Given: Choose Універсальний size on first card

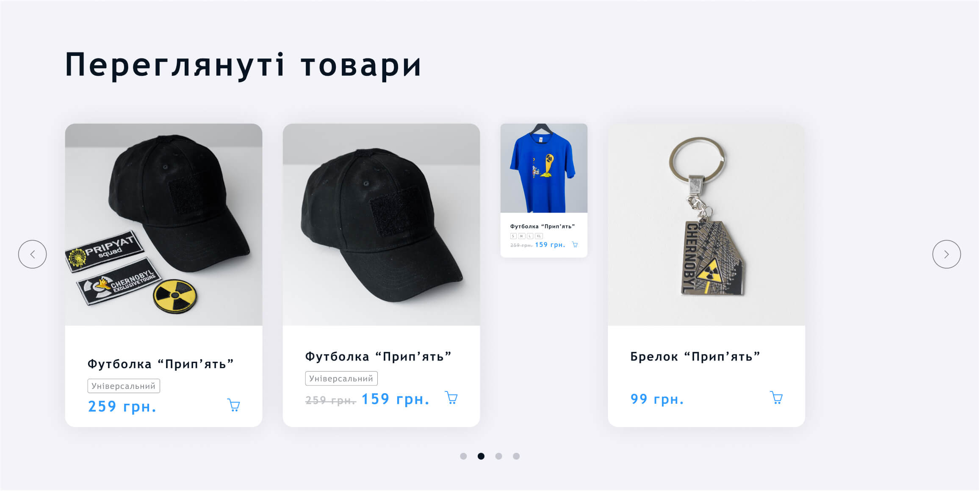Looking at the screenshot, I should [x=124, y=386].
